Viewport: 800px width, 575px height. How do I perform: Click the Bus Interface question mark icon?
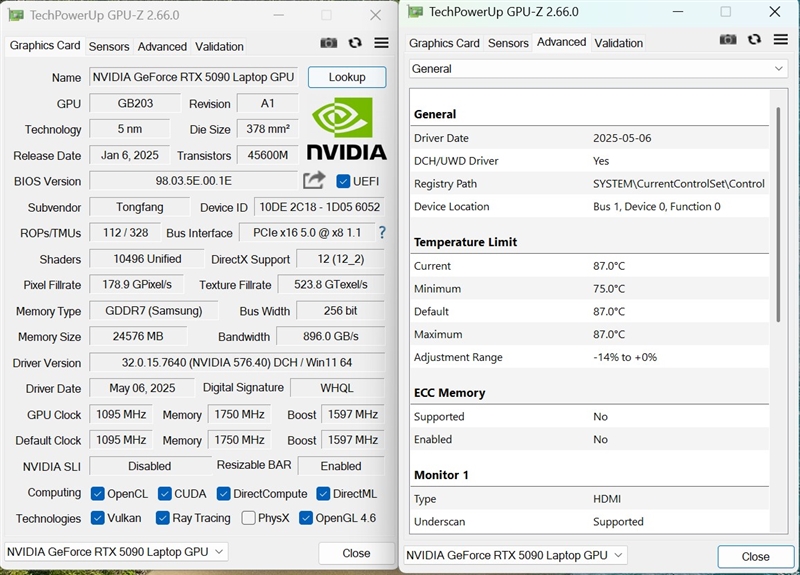click(381, 232)
